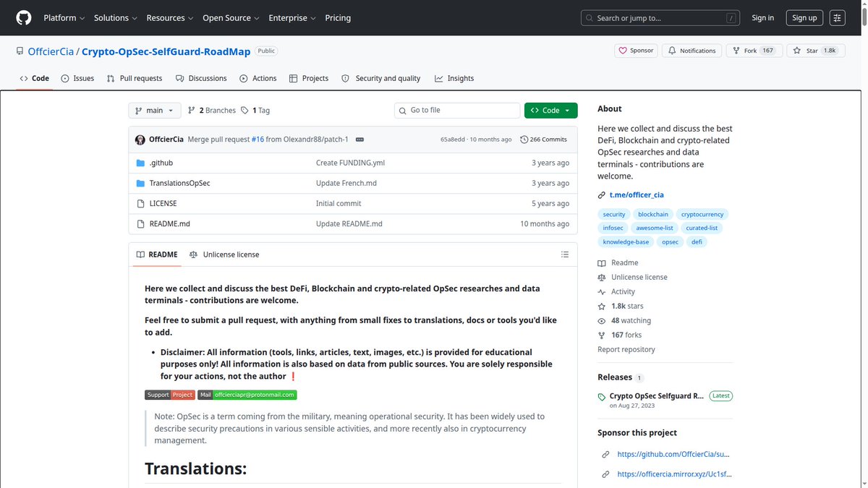Image resolution: width=868 pixels, height=488 pixels.
Task: Open 48 watching link
Action: [624, 321]
